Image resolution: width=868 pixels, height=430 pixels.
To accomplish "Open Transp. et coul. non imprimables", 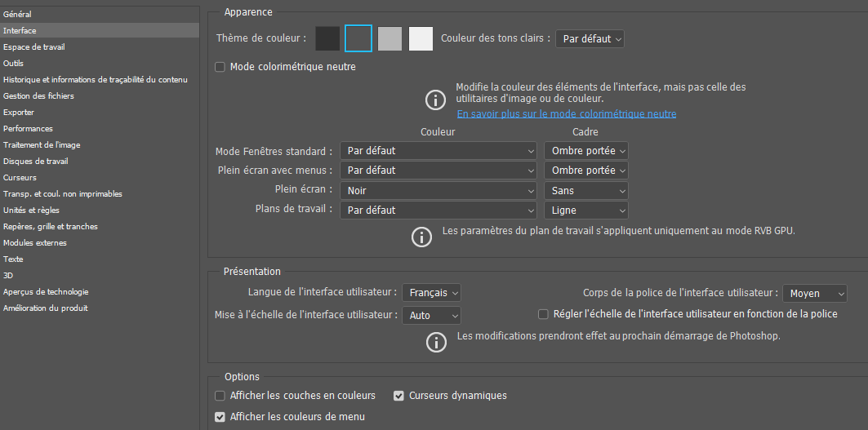I will point(100,193).
